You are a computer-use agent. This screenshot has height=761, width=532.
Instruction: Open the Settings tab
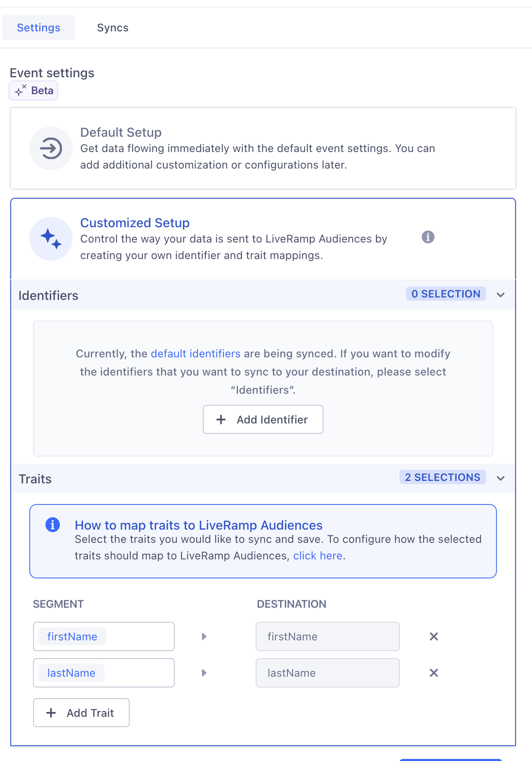pos(38,28)
